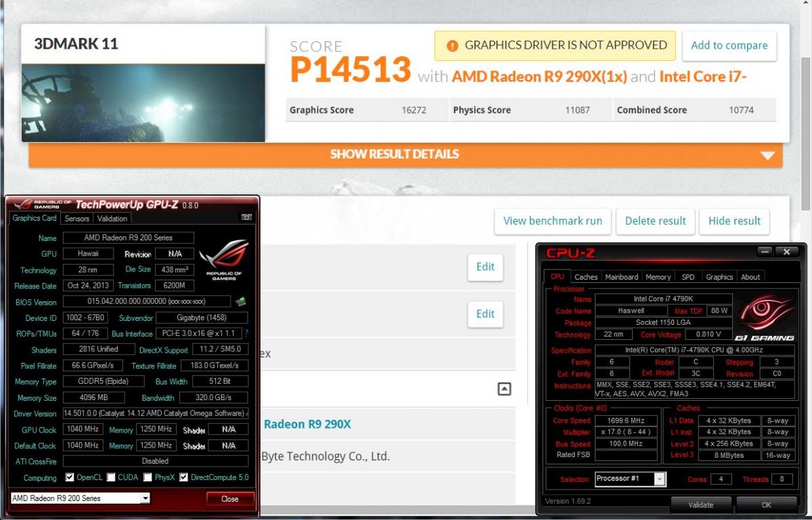
Task: Select the CPU tab in CPU-Z
Action: click(x=557, y=276)
